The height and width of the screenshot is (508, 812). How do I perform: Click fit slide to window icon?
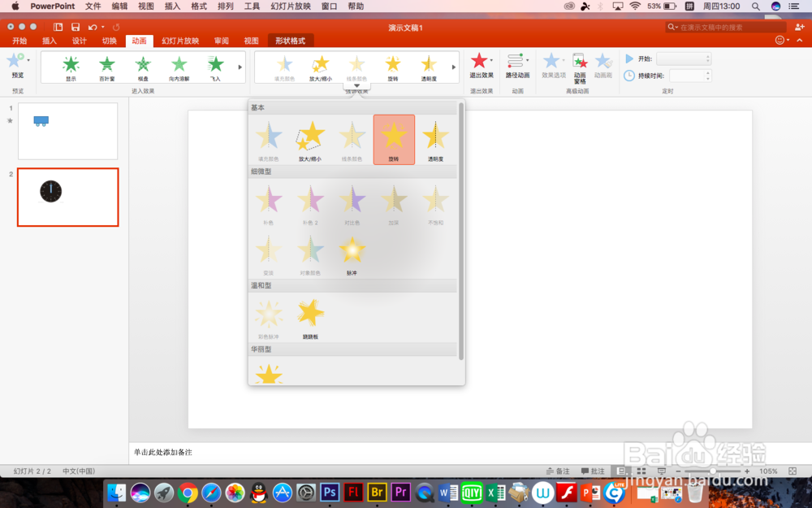793,471
